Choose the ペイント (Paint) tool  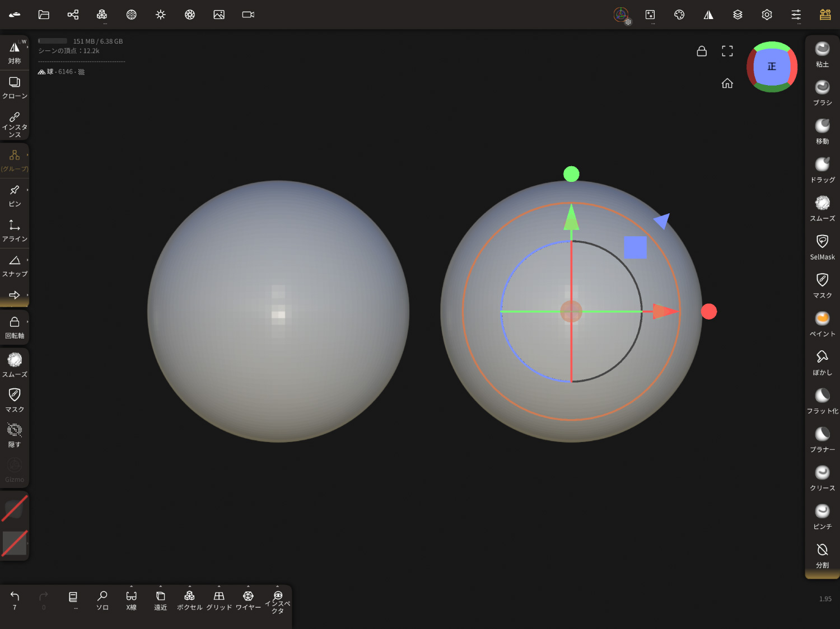[x=822, y=323]
